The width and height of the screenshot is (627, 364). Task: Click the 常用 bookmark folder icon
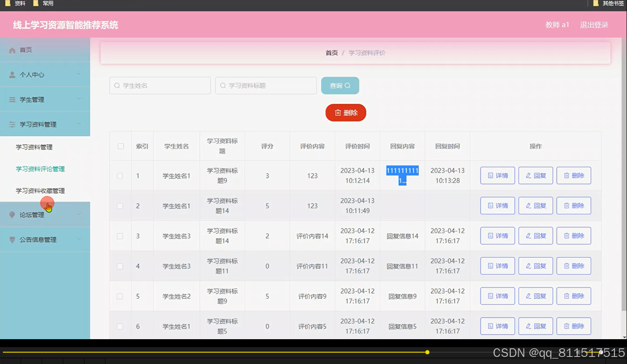(36, 3)
